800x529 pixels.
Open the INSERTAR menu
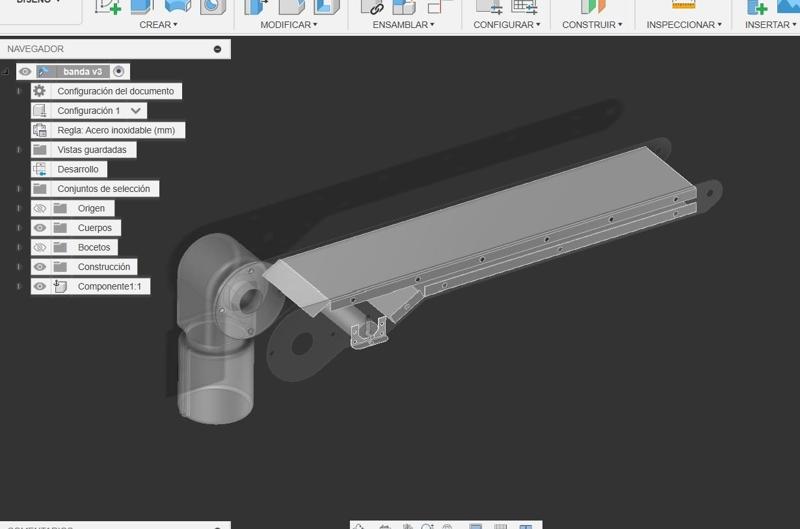[x=770, y=24]
